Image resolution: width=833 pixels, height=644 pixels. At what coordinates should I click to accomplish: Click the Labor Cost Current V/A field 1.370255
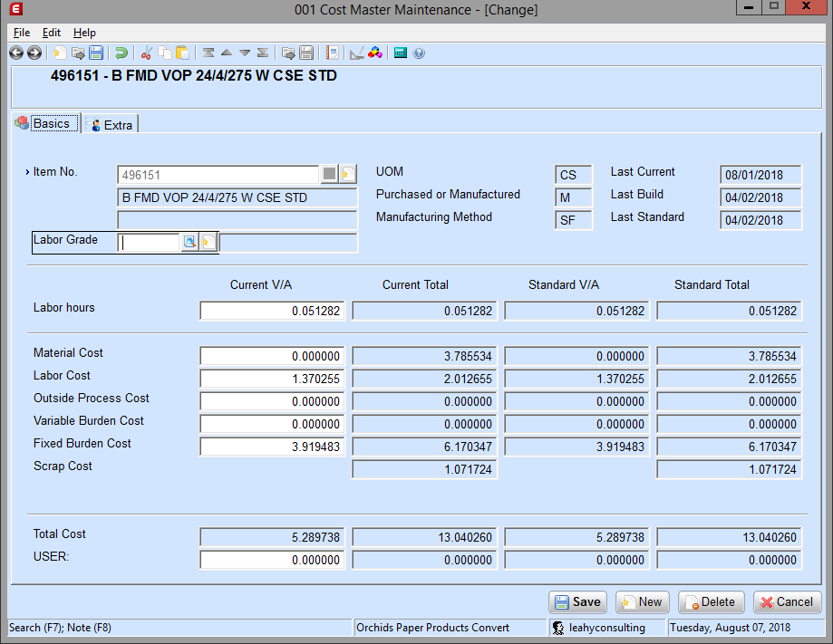pos(272,379)
